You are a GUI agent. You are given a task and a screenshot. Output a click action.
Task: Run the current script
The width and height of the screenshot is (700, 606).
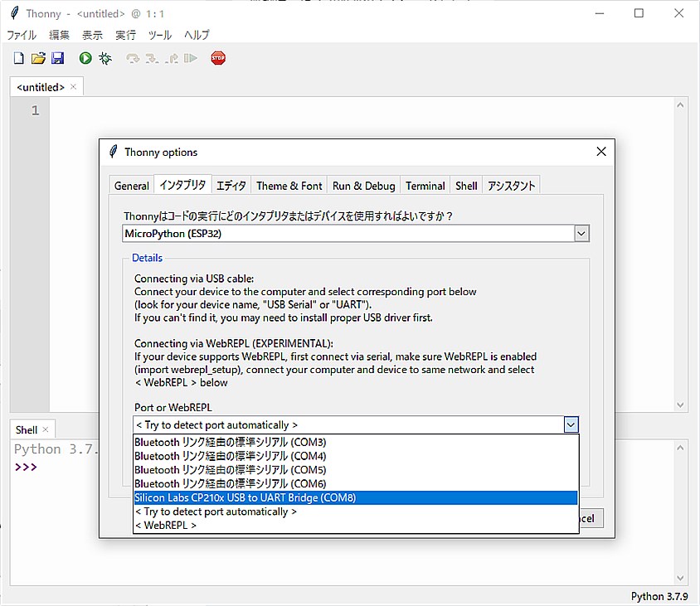(x=85, y=57)
